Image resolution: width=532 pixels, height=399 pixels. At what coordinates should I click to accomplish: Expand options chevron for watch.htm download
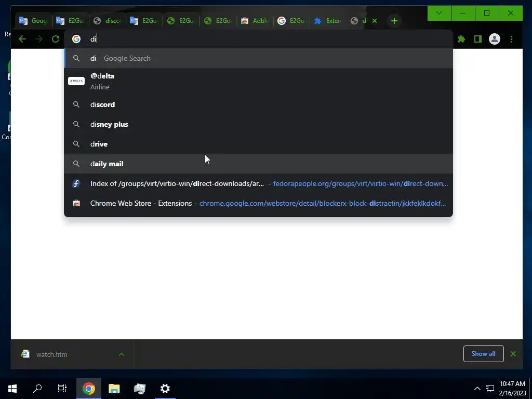[122, 354]
